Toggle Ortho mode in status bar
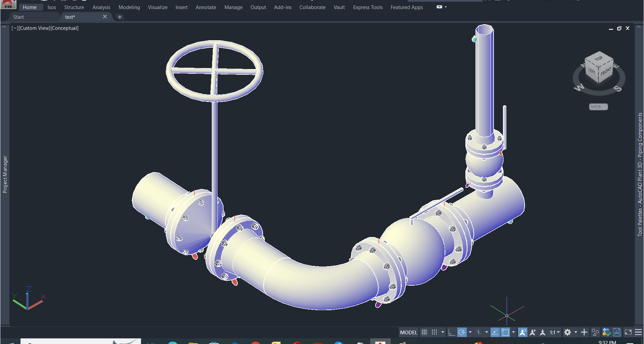 click(452, 332)
